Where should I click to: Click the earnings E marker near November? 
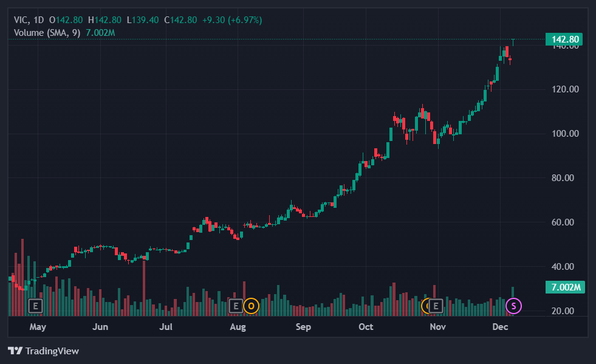(x=435, y=306)
